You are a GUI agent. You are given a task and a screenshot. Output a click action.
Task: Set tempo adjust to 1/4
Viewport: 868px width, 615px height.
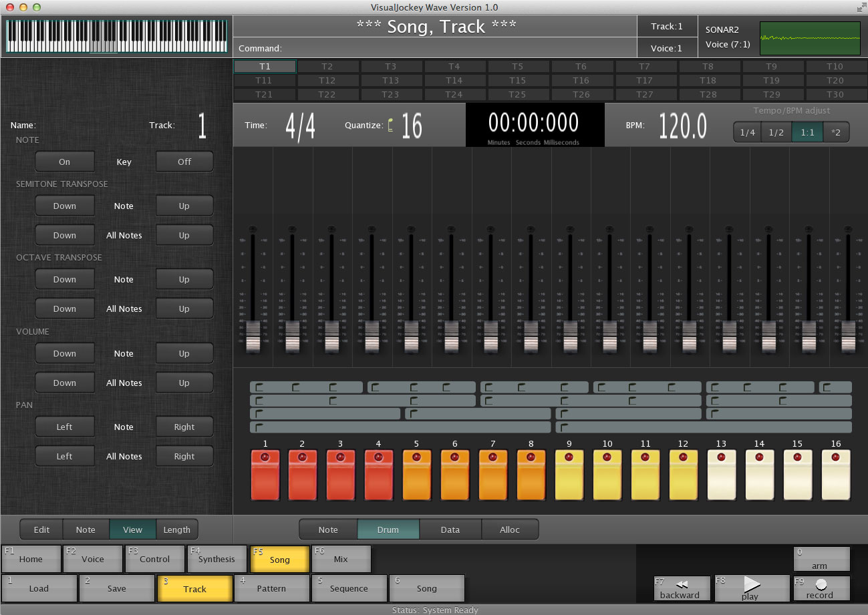747,132
